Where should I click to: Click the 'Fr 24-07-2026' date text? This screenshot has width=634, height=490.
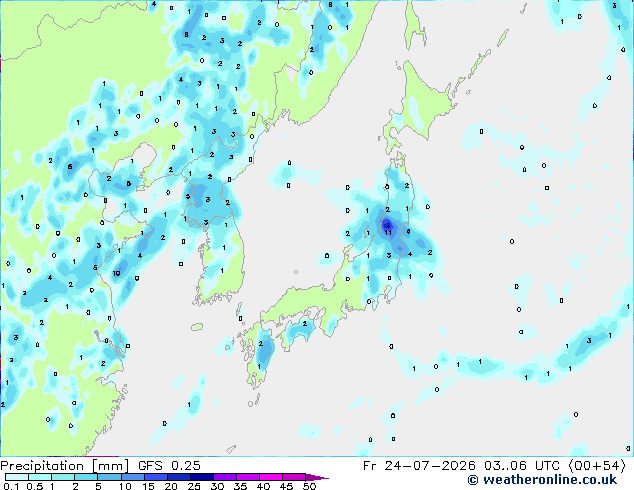(x=419, y=466)
